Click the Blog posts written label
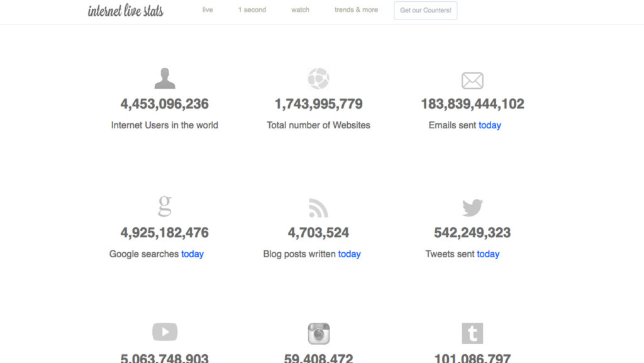Screen dimensions: 644x363 pyautogui.click(x=299, y=254)
